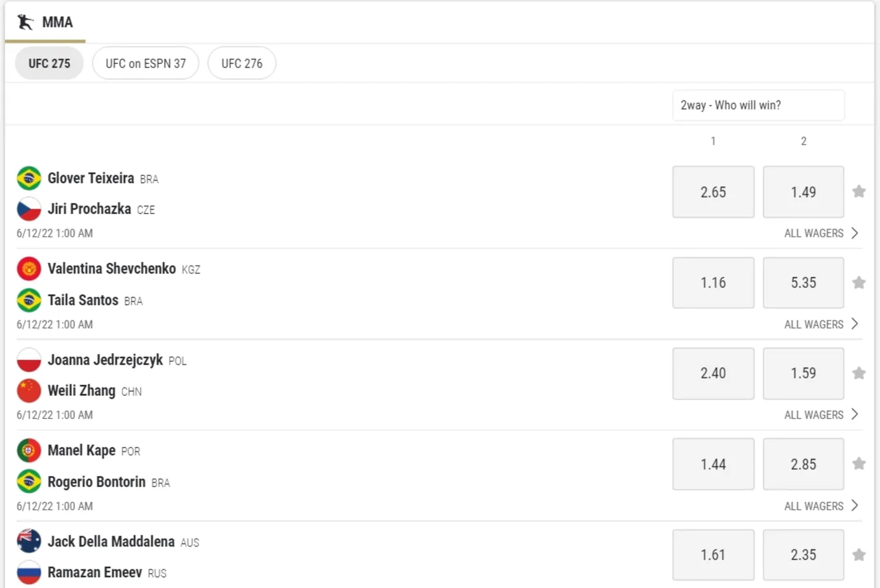
Task: Click Portugal flag beside Manel Kape
Action: 29,450
